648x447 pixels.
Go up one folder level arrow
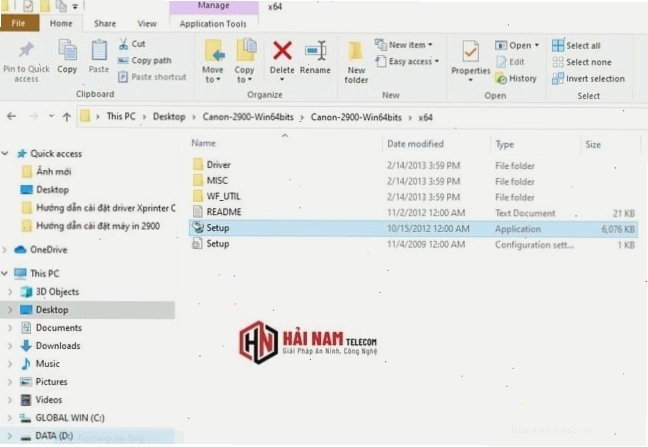(67, 117)
